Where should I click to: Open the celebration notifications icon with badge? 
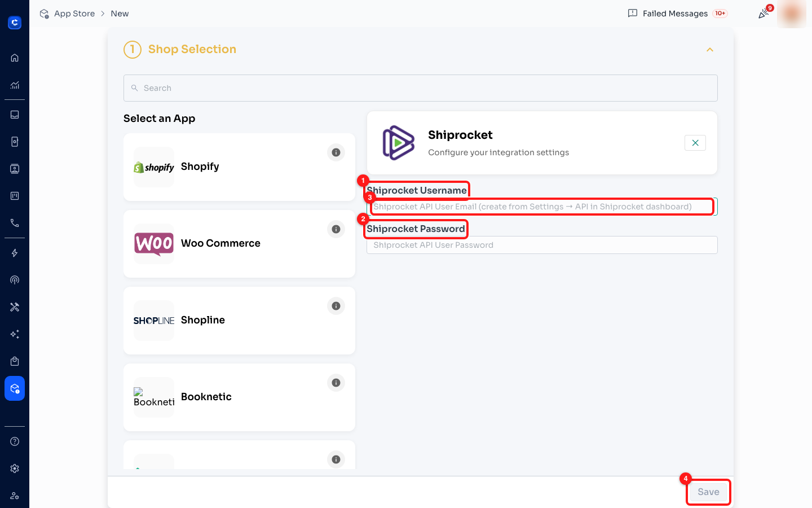764,14
